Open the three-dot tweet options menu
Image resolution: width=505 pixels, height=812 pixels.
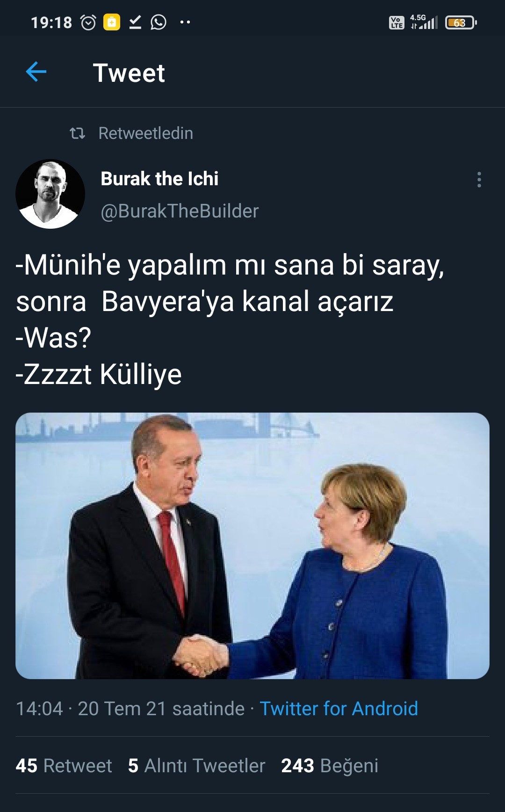pyautogui.click(x=479, y=180)
